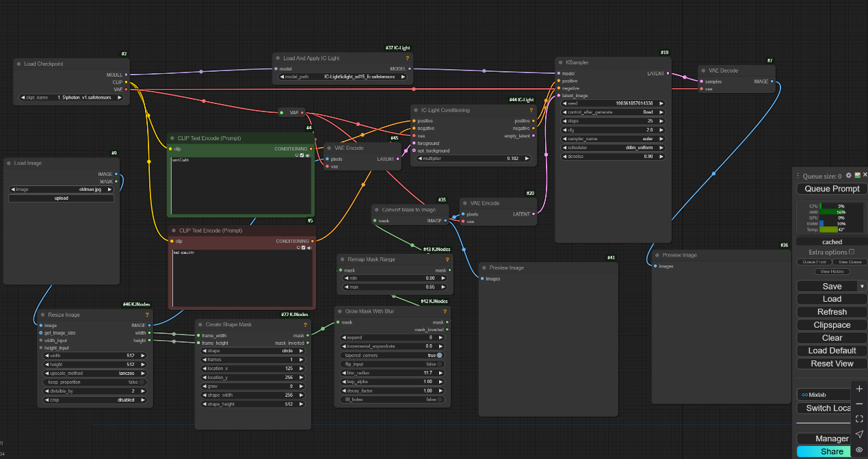
Task: Open help on Load And Apply IC-Light
Action: 407,59
